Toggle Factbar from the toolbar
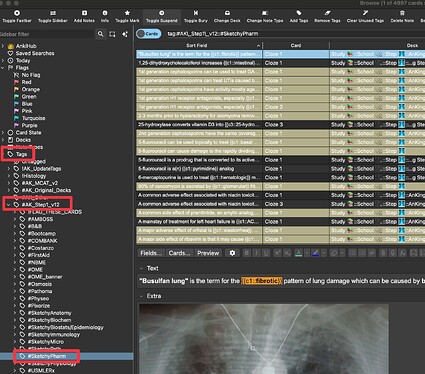Image resolution: width=425 pixels, height=374 pixels. click(x=17, y=16)
